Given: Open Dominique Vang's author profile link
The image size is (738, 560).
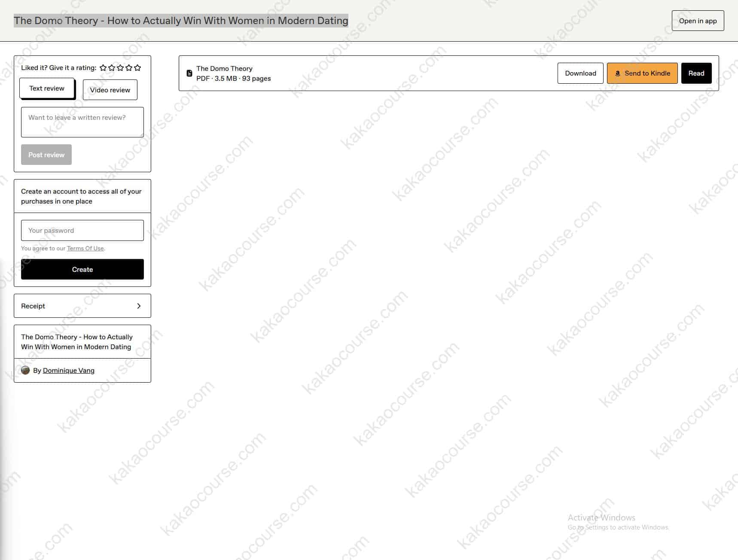Looking at the screenshot, I should click(69, 370).
